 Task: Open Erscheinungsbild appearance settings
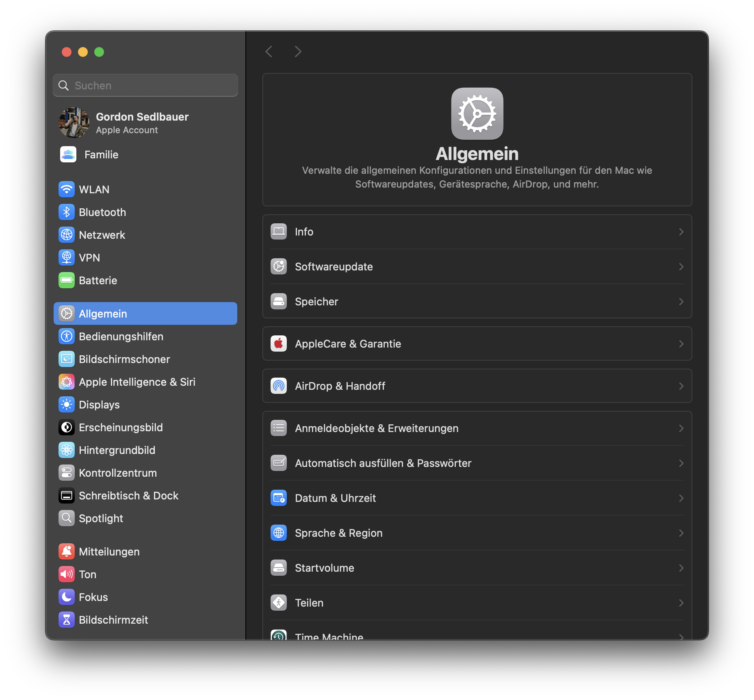67,427
